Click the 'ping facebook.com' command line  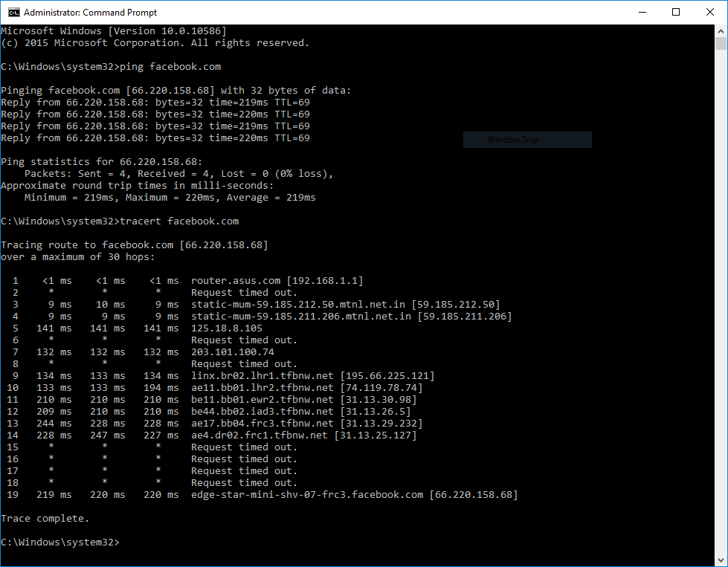click(x=111, y=67)
